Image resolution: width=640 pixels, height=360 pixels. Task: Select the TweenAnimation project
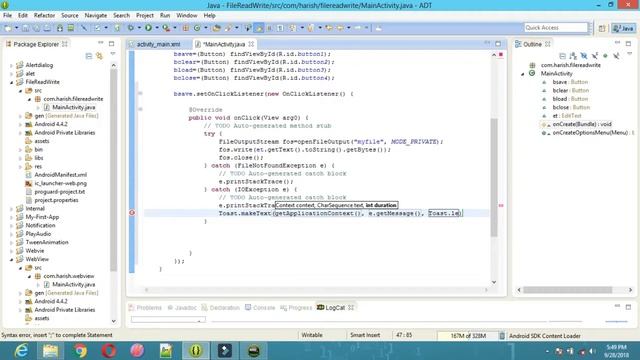(47, 242)
